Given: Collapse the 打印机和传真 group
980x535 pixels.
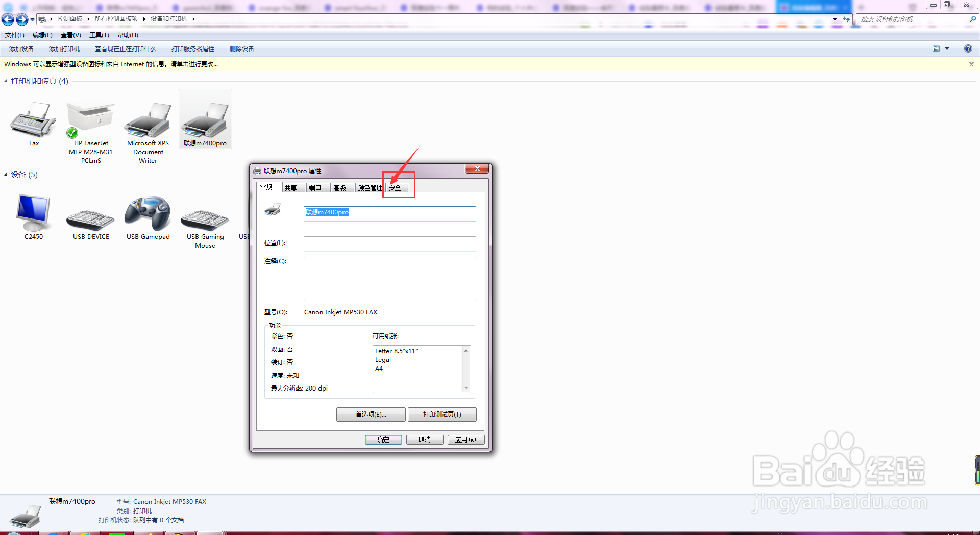Looking at the screenshot, I should pos(6,81).
